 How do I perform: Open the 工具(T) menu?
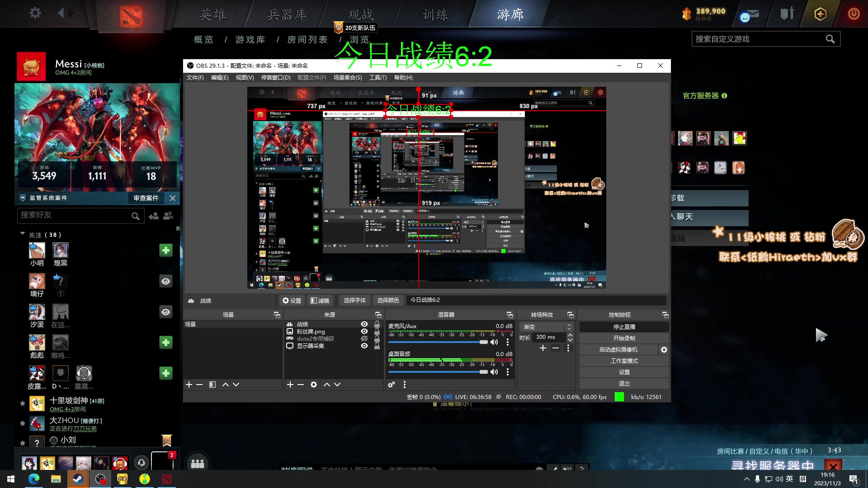[378, 78]
